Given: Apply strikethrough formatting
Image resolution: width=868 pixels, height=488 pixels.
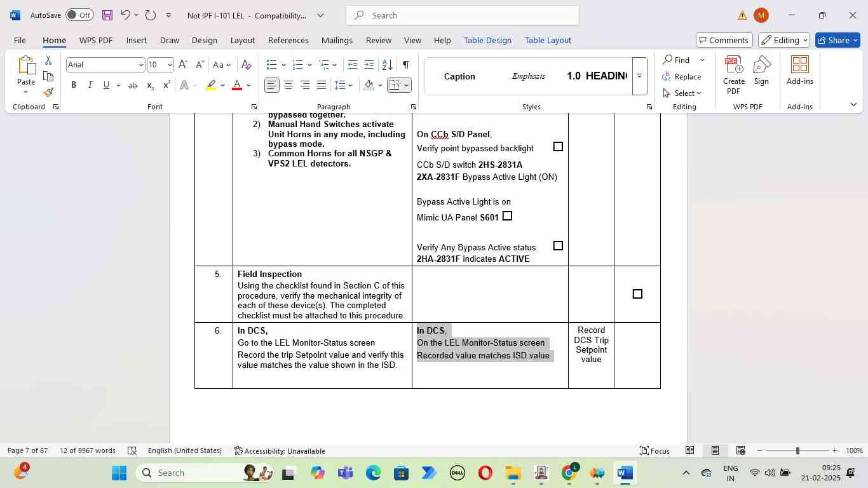Looking at the screenshot, I should 132,85.
